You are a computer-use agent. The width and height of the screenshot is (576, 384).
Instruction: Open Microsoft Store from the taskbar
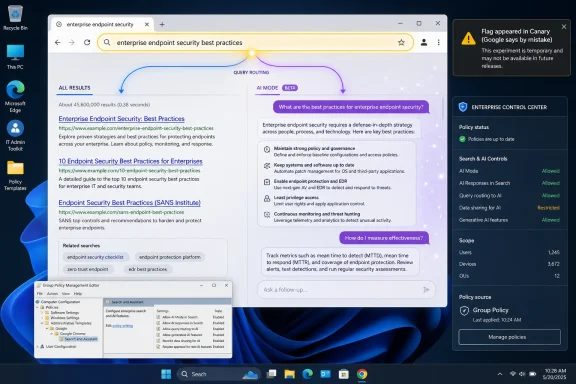point(344,374)
